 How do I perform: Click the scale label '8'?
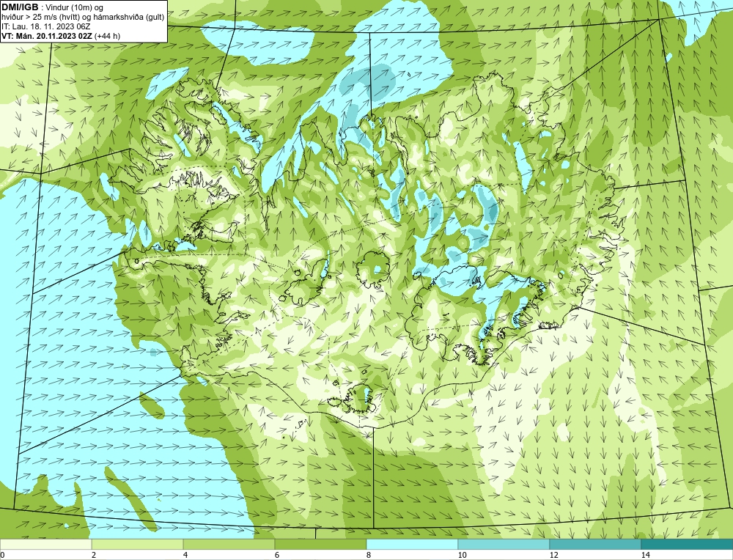369,555
